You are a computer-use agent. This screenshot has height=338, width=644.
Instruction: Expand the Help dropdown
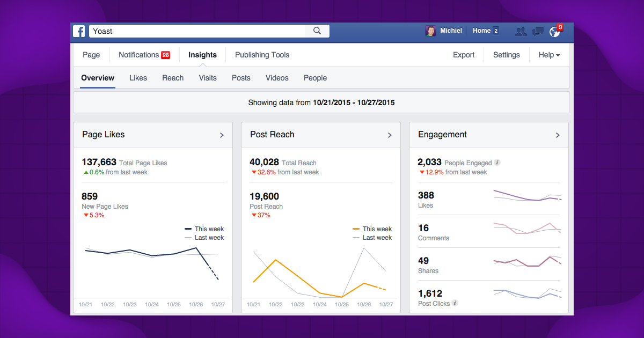pos(550,55)
